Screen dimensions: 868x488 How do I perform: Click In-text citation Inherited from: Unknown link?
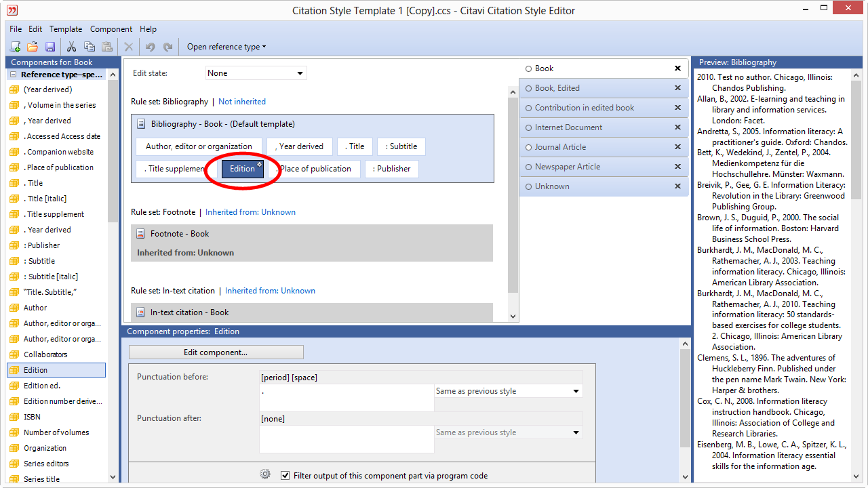[x=270, y=291]
